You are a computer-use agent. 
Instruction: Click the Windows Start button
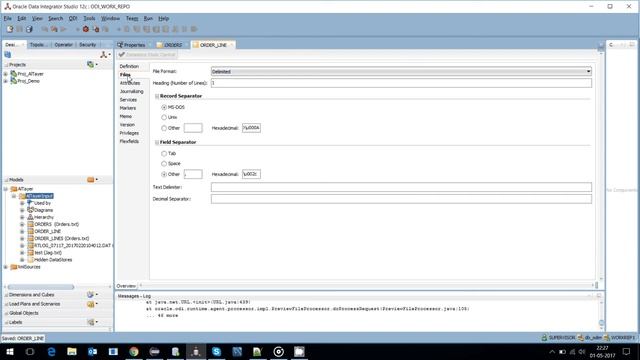click(x=10, y=351)
